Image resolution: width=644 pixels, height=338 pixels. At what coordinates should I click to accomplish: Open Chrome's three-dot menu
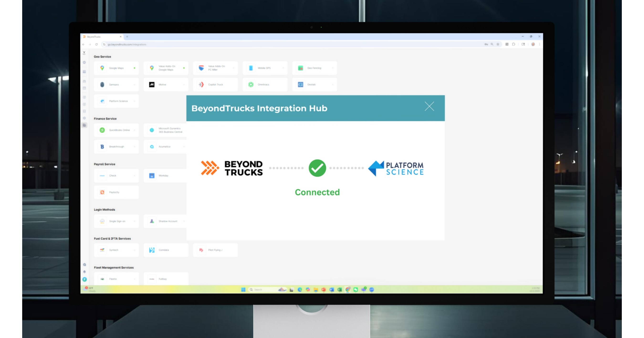click(x=539, y=44)
